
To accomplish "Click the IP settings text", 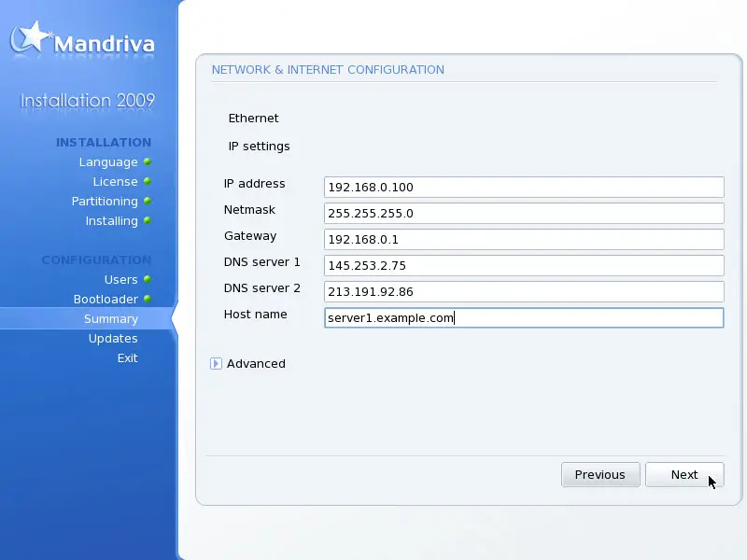I will point(260,147).
